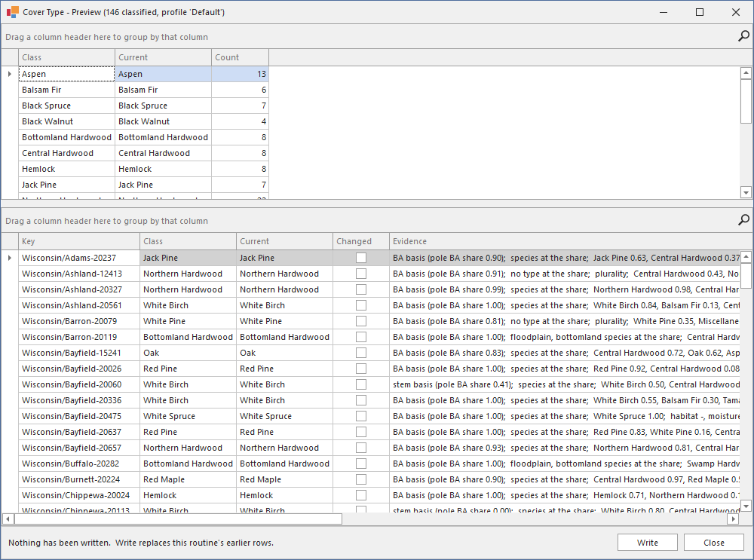Select key Wisconsin/Bayfield-20026
Screen dimensions: 754x560
pyautogui.click(x=79, y=369)
